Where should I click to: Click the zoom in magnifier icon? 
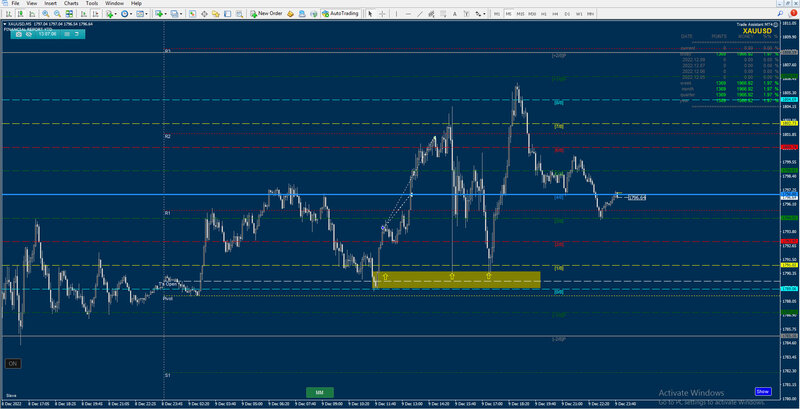pos(46,14)
